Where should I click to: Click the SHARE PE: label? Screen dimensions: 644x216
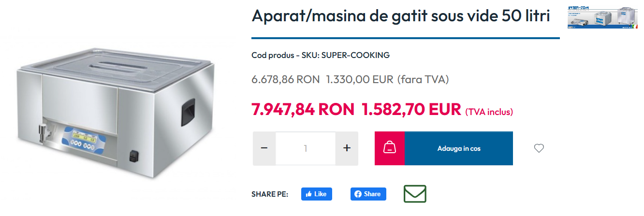(x=270, y=194)
